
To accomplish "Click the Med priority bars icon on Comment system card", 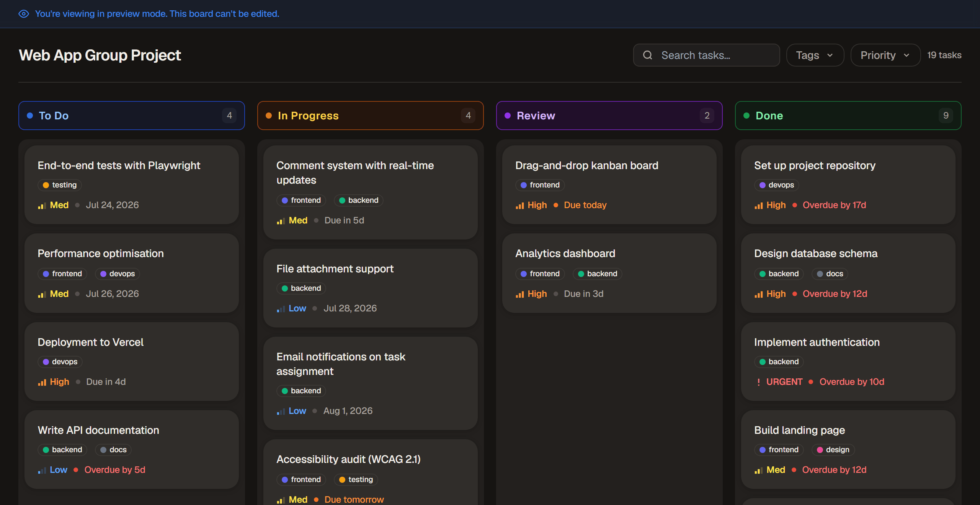I will click(281, 221).
